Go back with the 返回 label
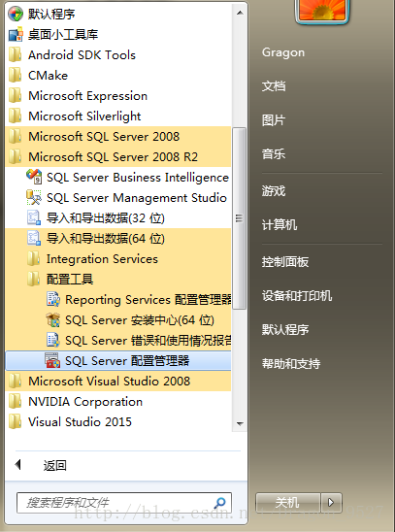The width and height of the screenshot is (395, 532). [54, 466]
